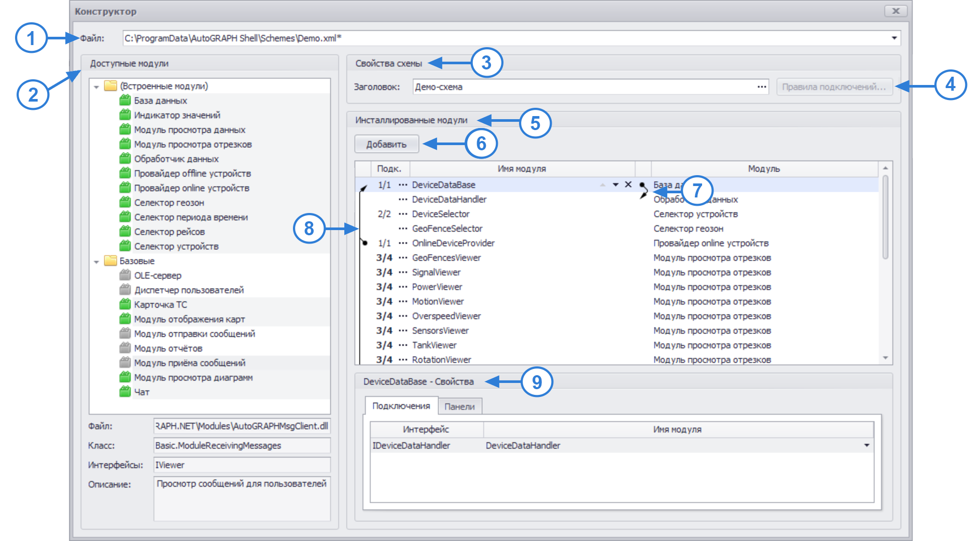Click the gray icon of Модуль отчётов
The image size is (980, 541).
[125, 348]
